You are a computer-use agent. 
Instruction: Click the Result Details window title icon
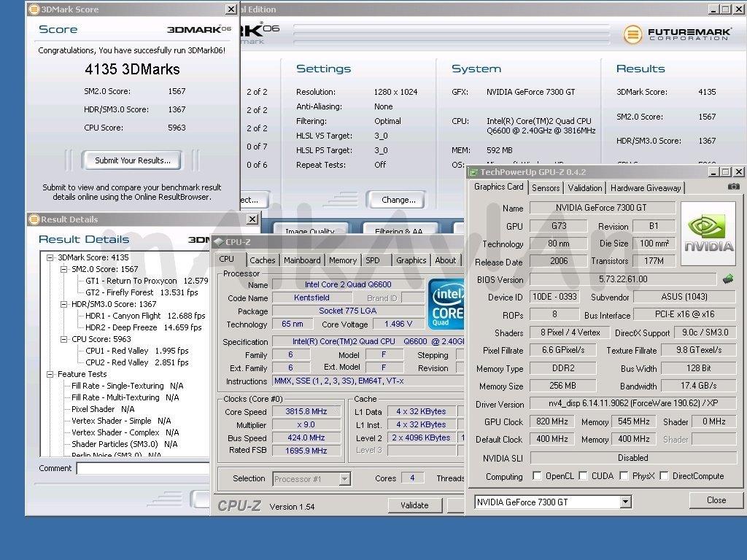coord(34,219)
